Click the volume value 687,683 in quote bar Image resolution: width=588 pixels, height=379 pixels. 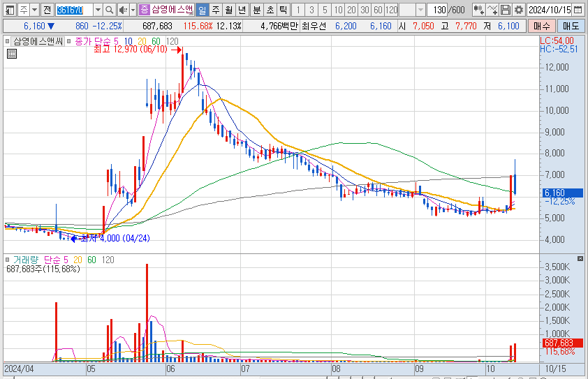(x=157, y=27)
